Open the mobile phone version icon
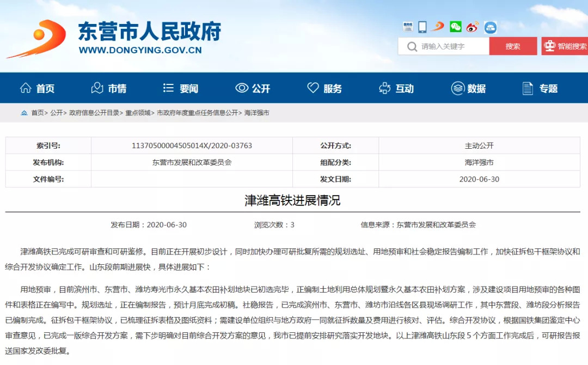The image size is (588, 365). [x=422, y=26]
